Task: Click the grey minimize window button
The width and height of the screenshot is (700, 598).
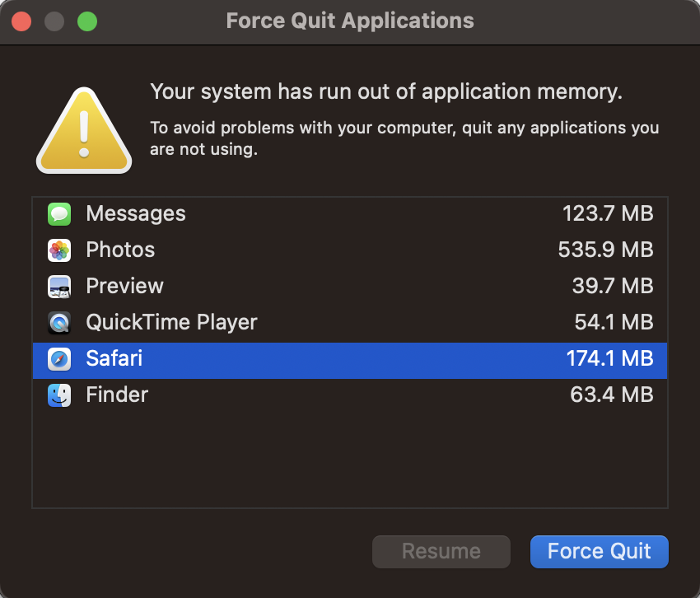Action: 54,21
